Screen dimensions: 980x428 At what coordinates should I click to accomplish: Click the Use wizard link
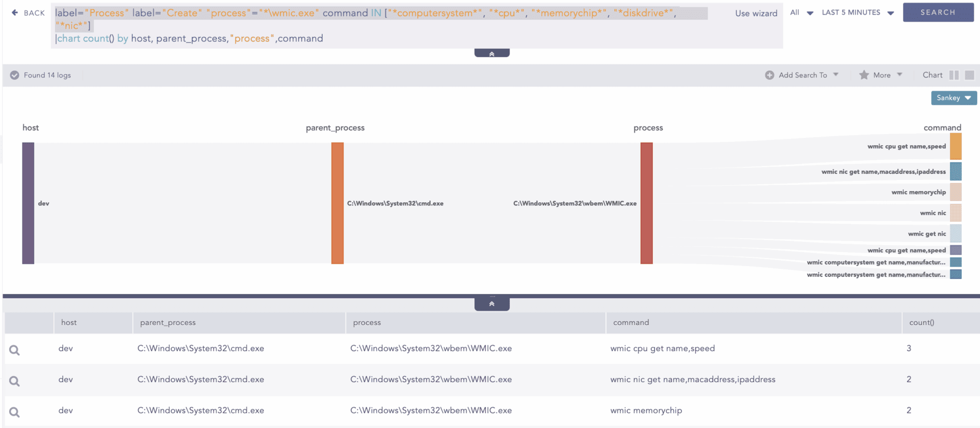tap(756, 13)
